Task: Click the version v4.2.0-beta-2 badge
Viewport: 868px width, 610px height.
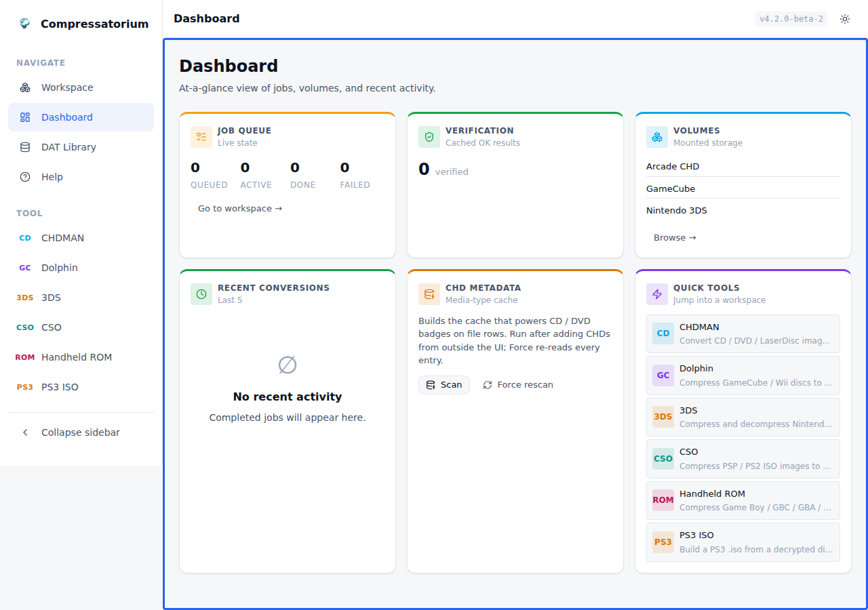Action: pyautogui.click(x=791, y=19)
